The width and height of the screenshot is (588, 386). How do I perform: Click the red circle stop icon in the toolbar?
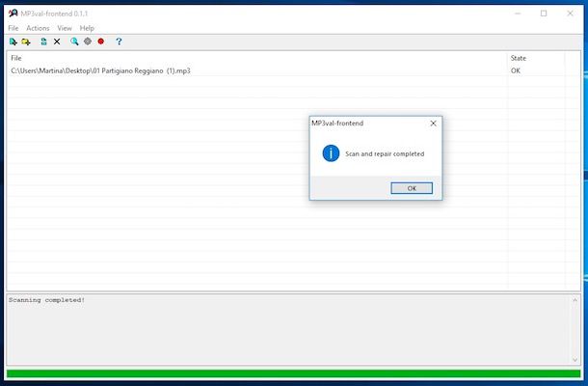coord(101,41)
